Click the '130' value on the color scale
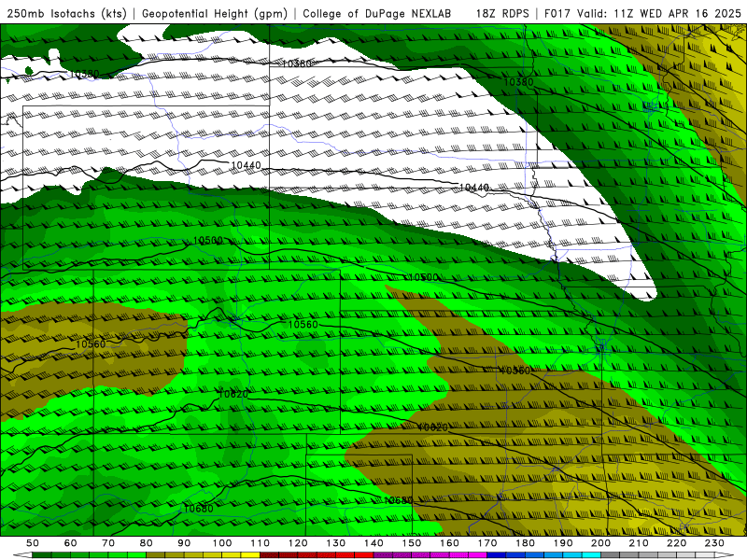 click(336, 543)
